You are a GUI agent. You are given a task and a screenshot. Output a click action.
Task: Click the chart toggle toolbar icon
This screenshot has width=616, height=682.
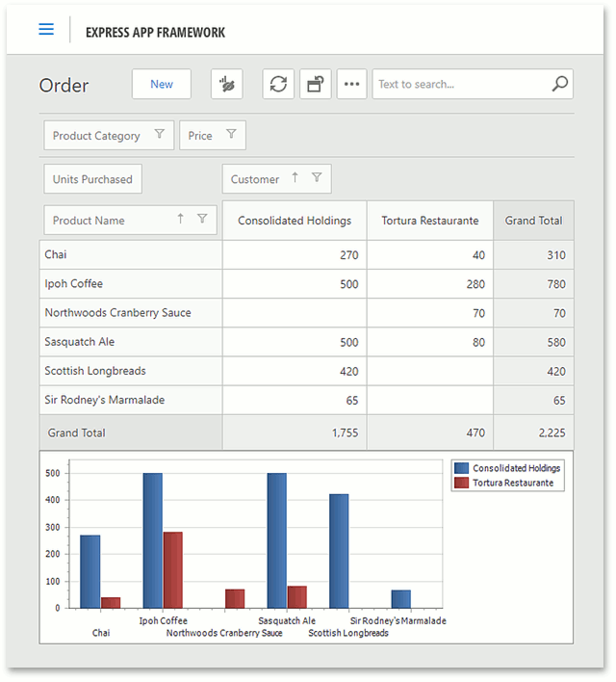227,84
